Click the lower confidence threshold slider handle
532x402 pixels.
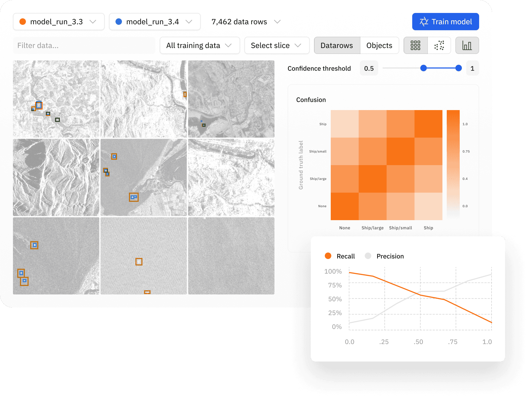tap(424, 68)
